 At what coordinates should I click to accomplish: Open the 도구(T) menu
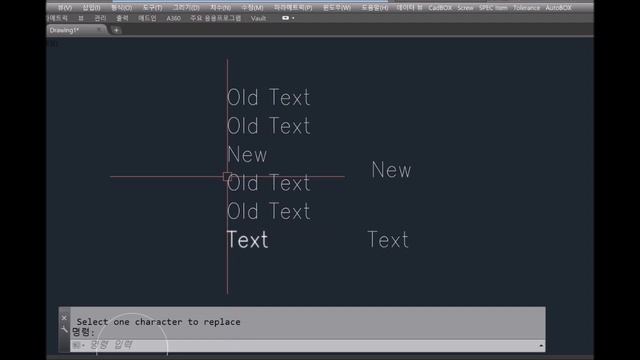pyautogui.click(x=152, y=8)
